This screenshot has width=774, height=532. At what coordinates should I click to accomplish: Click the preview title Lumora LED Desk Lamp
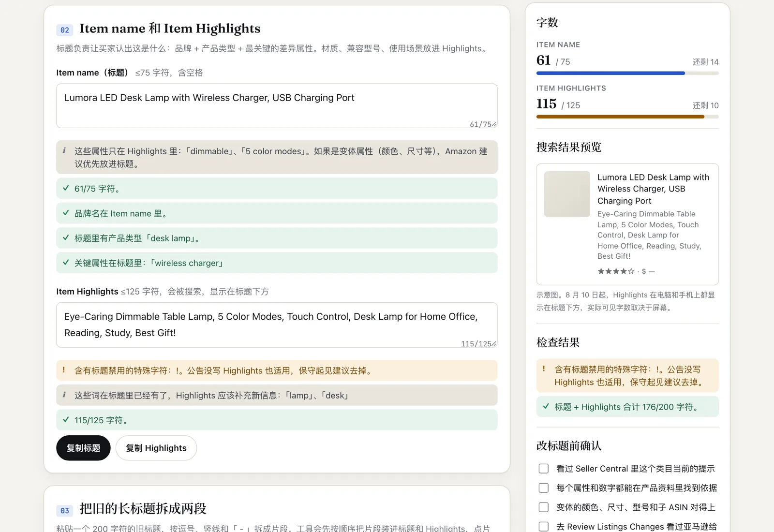653,189
